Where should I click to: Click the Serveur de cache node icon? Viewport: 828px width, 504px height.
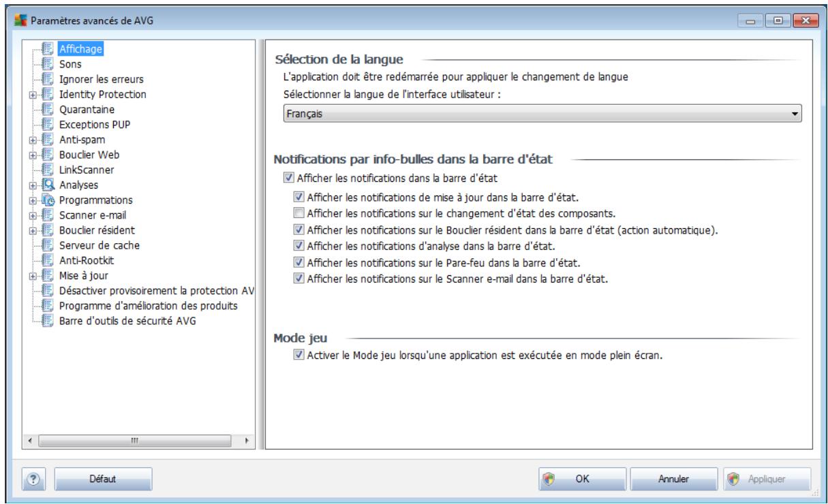[46, 245]
